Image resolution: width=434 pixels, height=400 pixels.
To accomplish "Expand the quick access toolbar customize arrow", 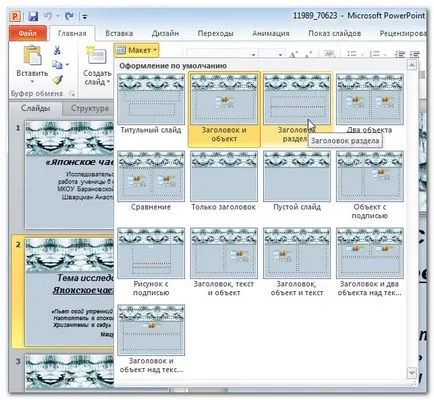I will coord(85,16).
